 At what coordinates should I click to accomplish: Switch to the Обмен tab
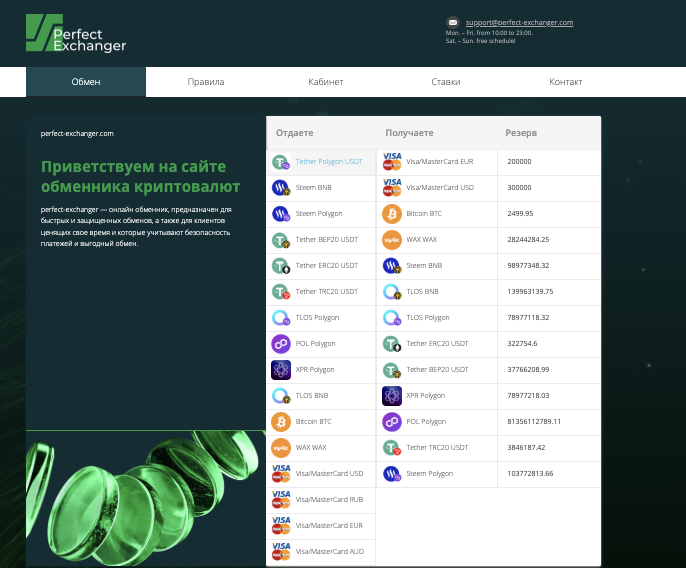[x=86, y=82]
